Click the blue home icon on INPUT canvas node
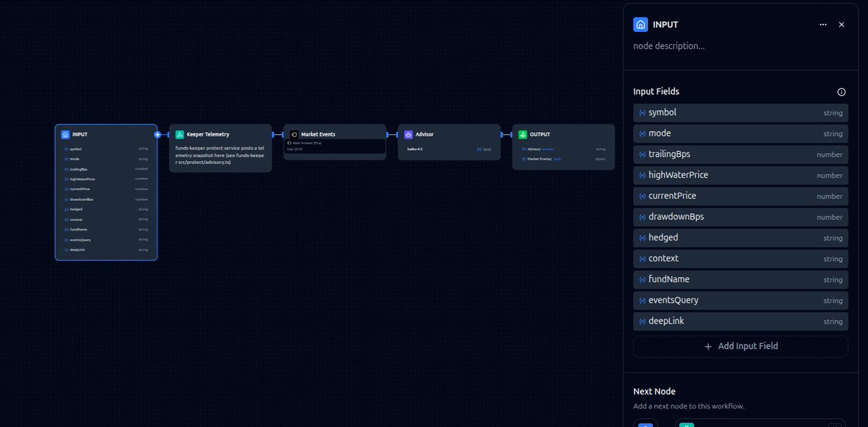The image size is (868, 427). point(65,134)
